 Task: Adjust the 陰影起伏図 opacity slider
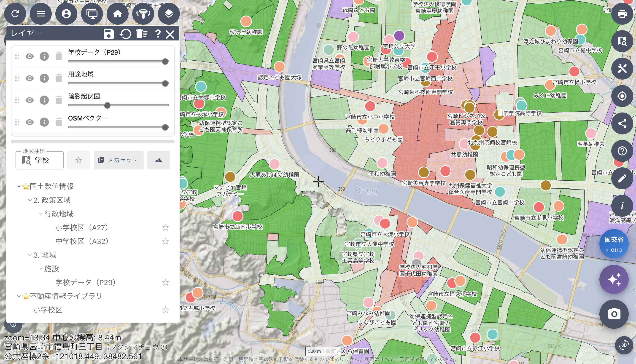coord(107,105)
